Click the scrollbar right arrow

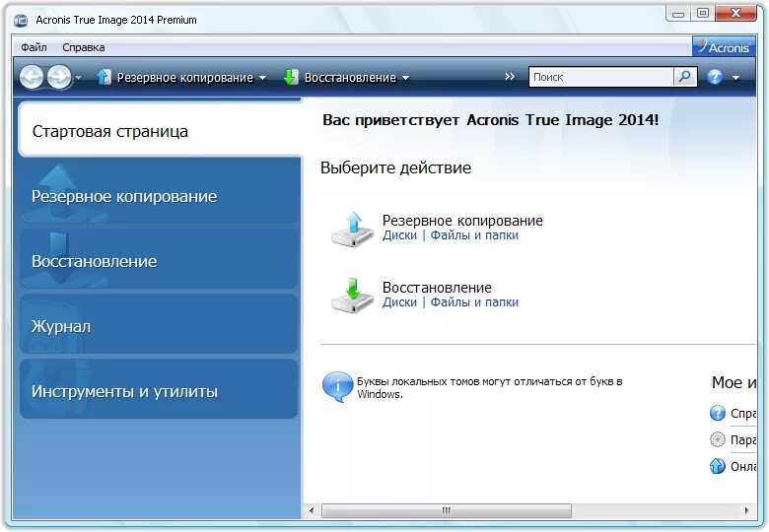click(747, 510)
